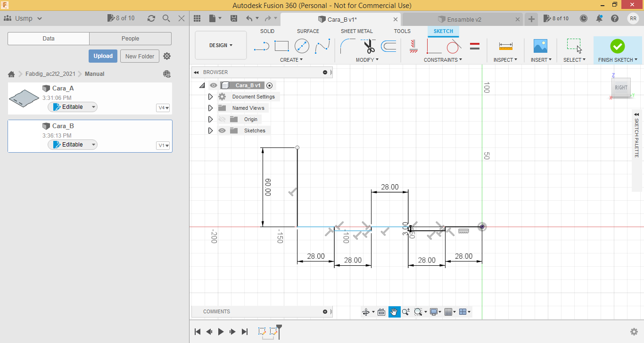Undo the last action

249,18
